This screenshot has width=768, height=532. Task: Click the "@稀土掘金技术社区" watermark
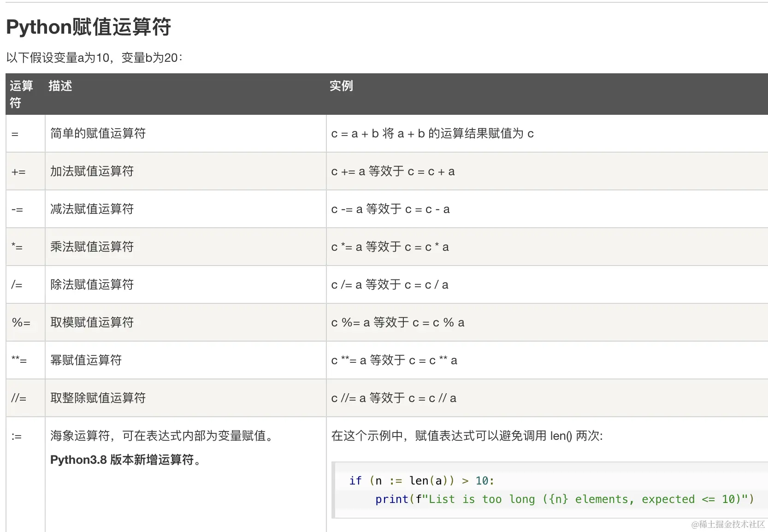click(728, 525)
